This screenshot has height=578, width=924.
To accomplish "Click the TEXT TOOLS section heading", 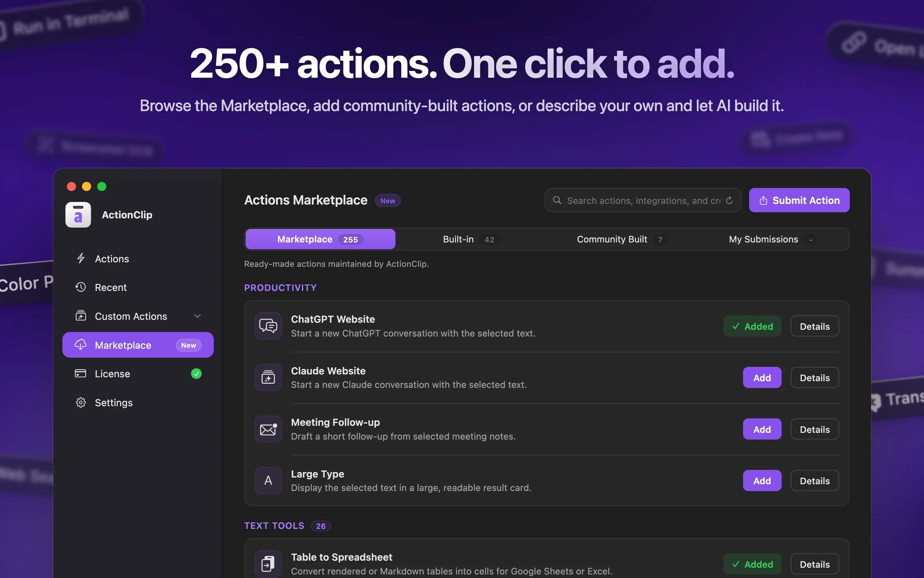I will [274, 526].
